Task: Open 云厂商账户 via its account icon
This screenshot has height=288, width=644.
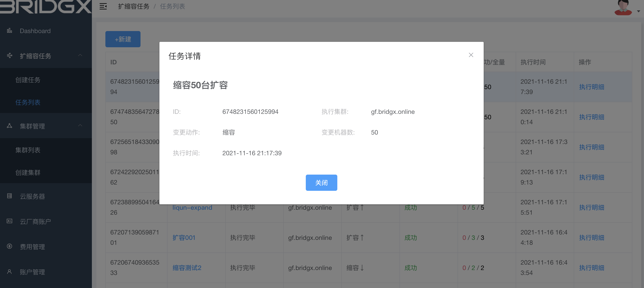Action: point(9,221)
